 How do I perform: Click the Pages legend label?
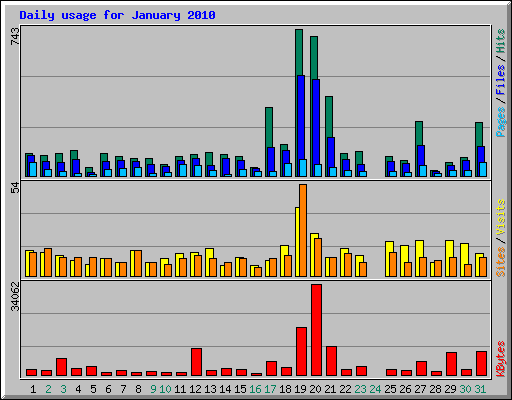(501, 122)
